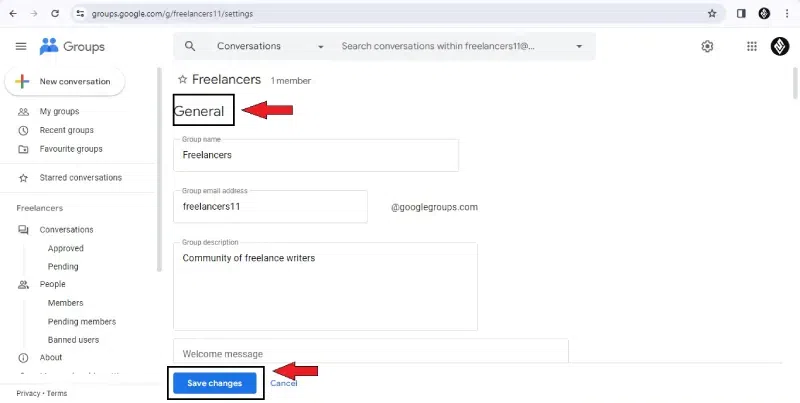Click the Google Groups logo
The image size is (800, 403).
pyautogui.click(x=72, y=46)
